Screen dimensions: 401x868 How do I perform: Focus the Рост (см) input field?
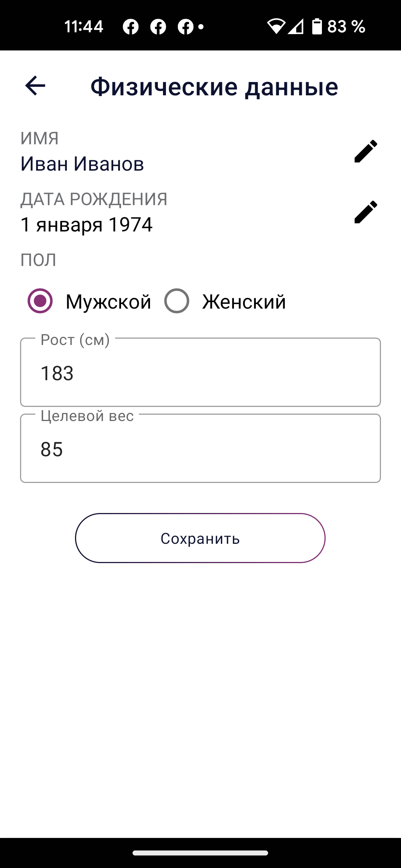tap(200, 373)
